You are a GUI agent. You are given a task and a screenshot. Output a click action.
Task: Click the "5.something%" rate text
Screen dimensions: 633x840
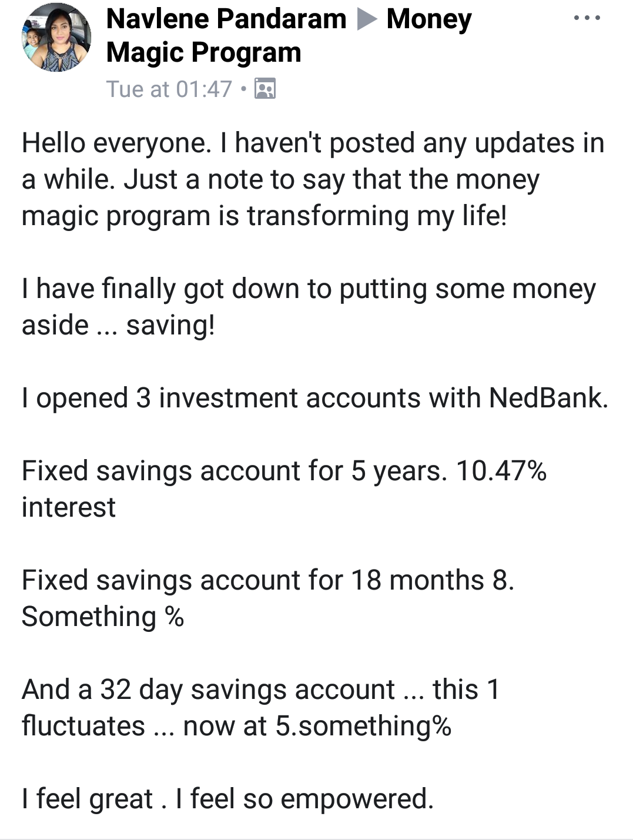[363, 727]
